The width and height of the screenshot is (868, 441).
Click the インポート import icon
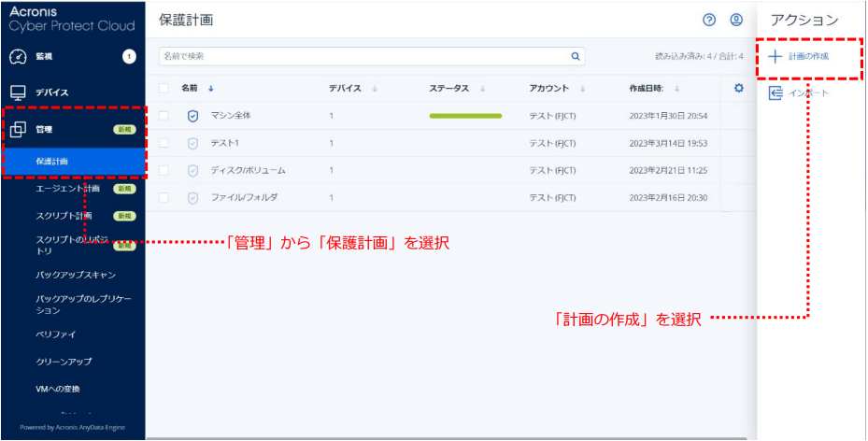click(775, 93)
